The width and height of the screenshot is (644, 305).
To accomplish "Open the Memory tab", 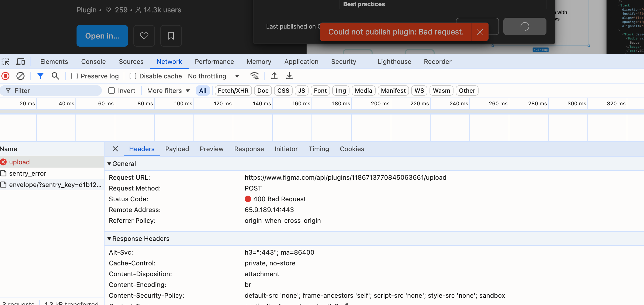I will click(x=259, y=62).
